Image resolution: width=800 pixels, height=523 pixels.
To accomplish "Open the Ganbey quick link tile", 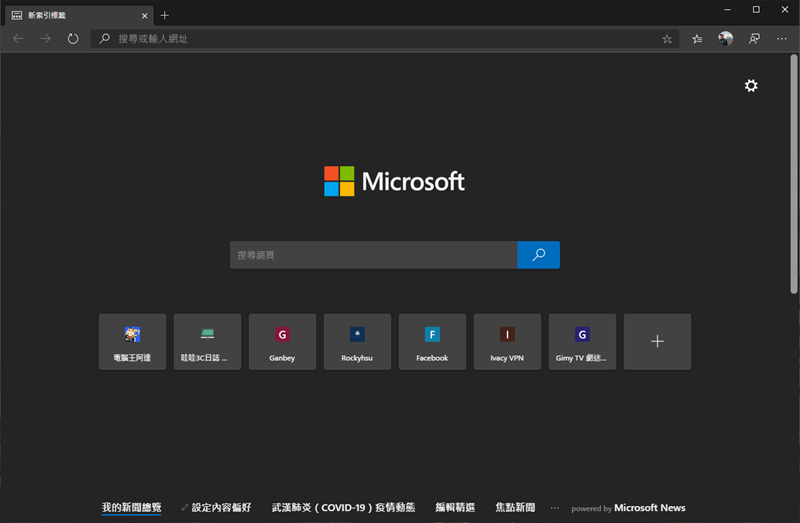I will click(282, 342).
